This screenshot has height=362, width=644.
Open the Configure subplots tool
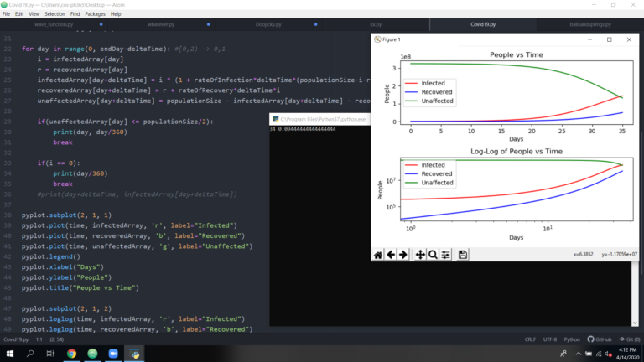click(x=445, y=254)
